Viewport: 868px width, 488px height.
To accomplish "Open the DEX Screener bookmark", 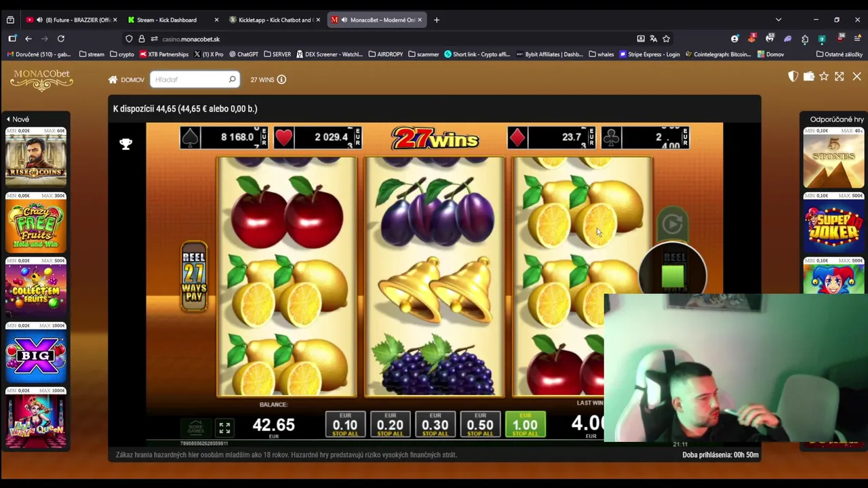I will 330,54.
